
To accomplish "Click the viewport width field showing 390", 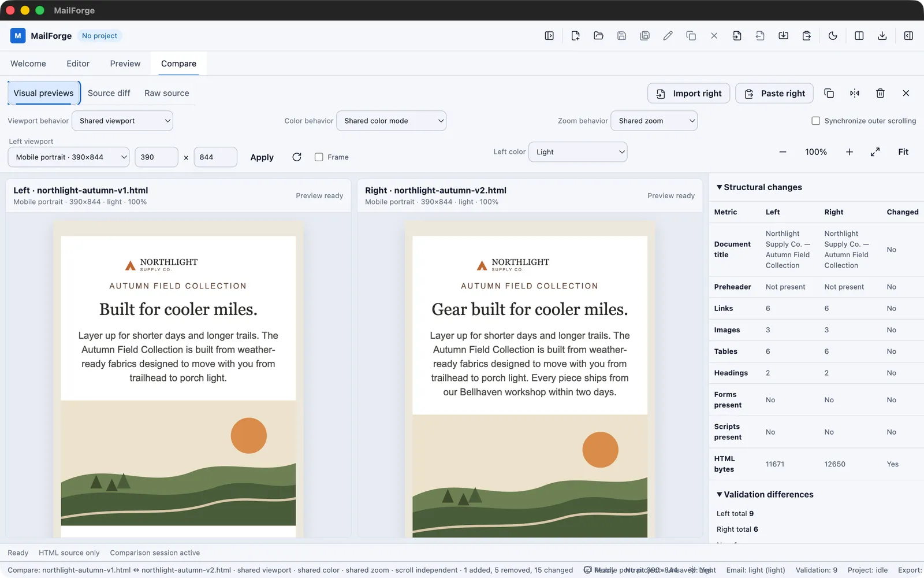I will pyautogui.click(x=157, y=157).
